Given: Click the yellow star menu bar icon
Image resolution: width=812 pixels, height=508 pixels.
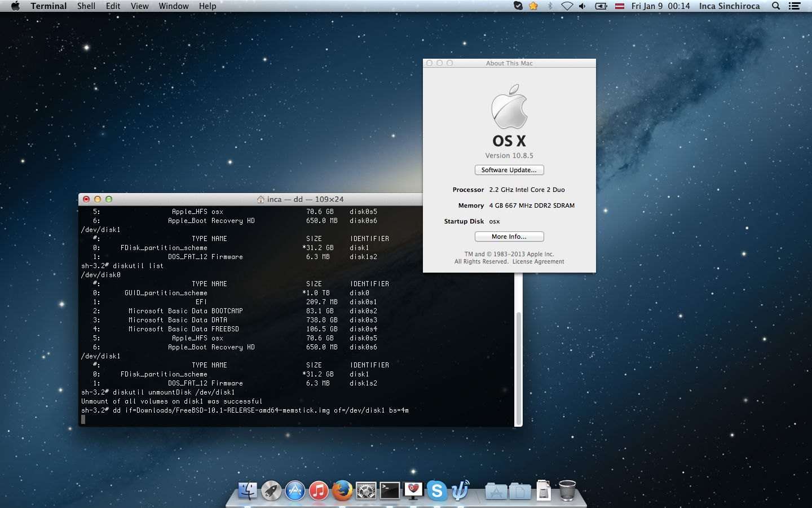Looking at the screenshot, I should coord(533,6).
